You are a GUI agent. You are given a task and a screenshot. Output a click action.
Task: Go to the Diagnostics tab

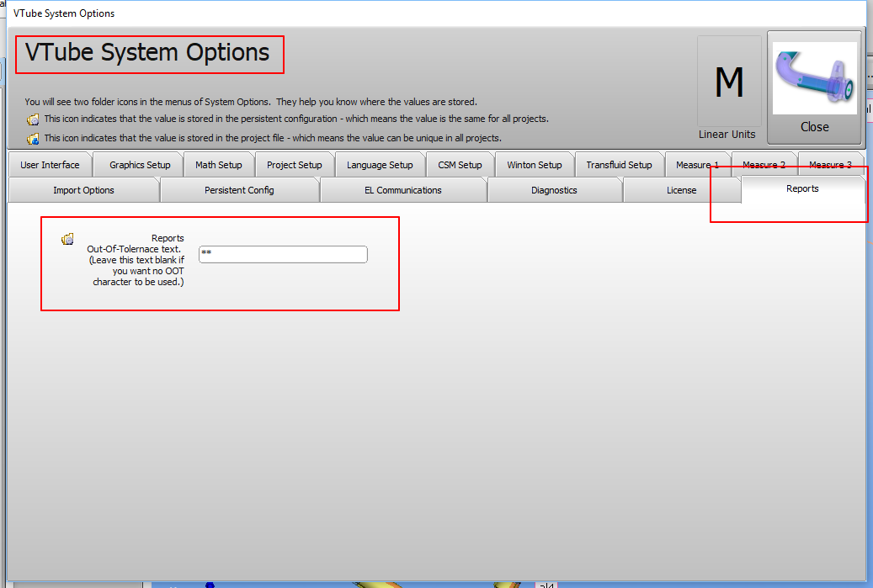point(554,190)
